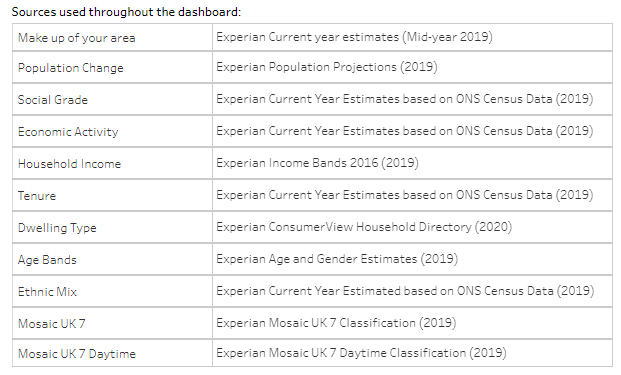Select the 'Age Bands' row label
This screenshot has height=375, width=621.
pos(112,260)
